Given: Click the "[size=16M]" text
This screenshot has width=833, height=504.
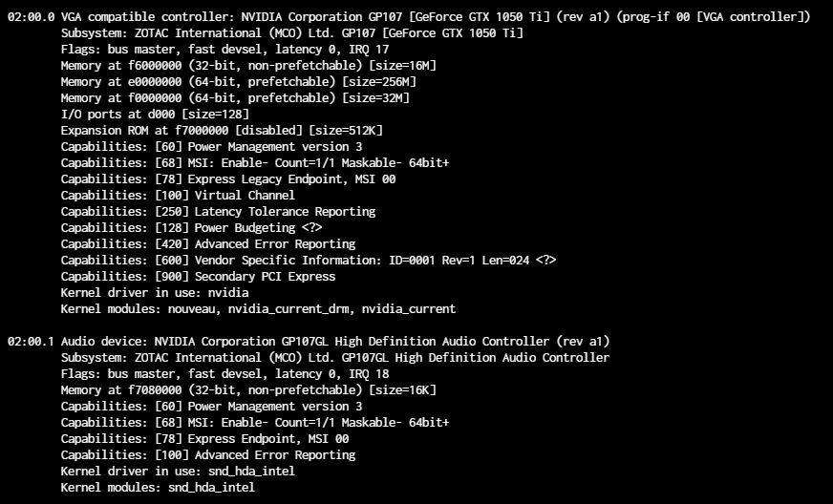Looking at the screenshot, I should (402, 65).
